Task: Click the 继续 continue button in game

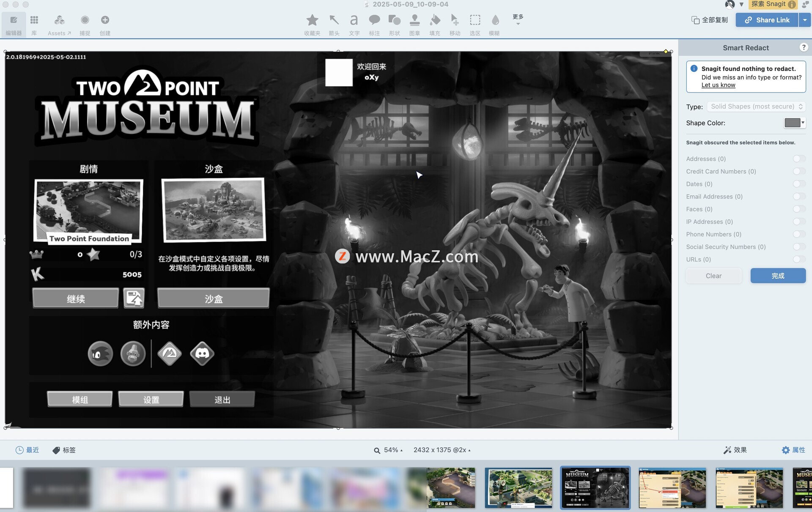Action: tap(76, 298)
